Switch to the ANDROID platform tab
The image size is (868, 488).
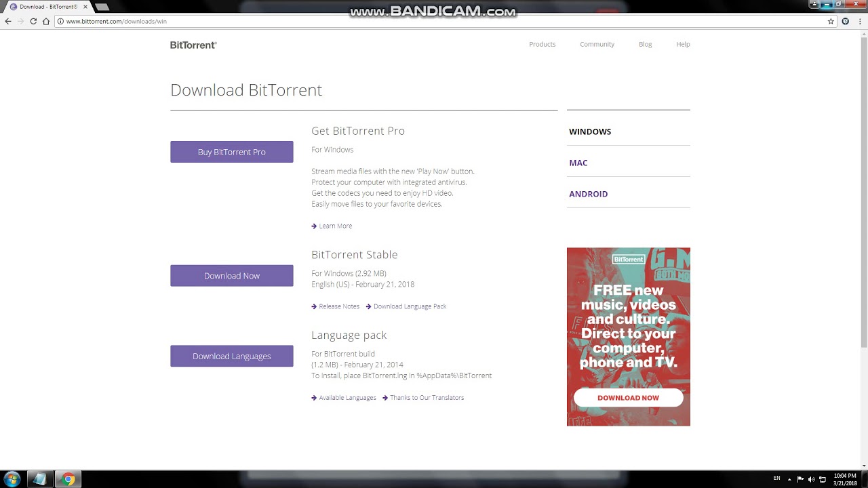[x=588, y=194]
